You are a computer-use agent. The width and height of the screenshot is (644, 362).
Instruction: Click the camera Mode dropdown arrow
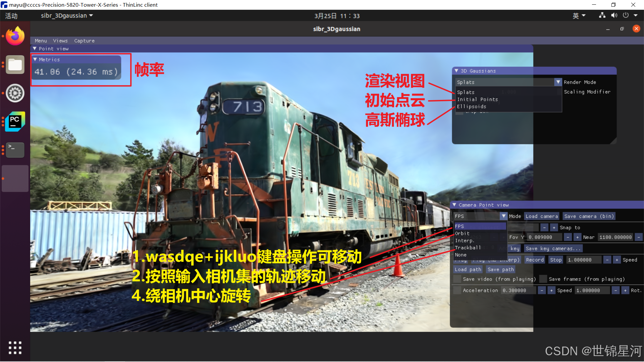(503, 216)
